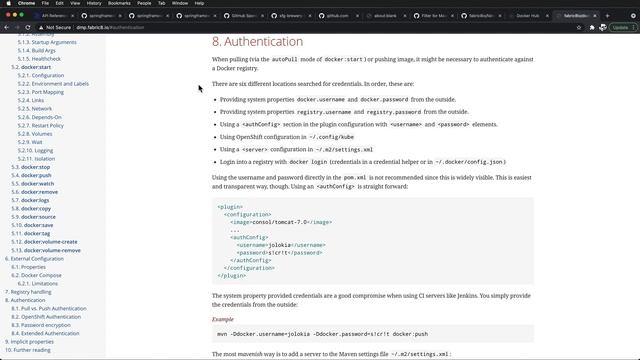640x360 pixels.
Task: Open 5.2.8 Volumes link
Action: pyautogui.click(x=35, y=134)
